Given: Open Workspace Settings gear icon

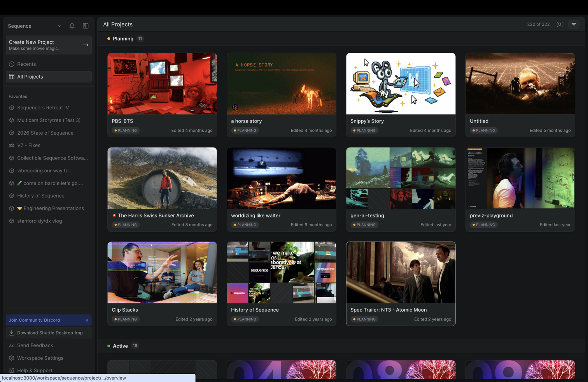Looking at the screenshot, I should [12, 358].
